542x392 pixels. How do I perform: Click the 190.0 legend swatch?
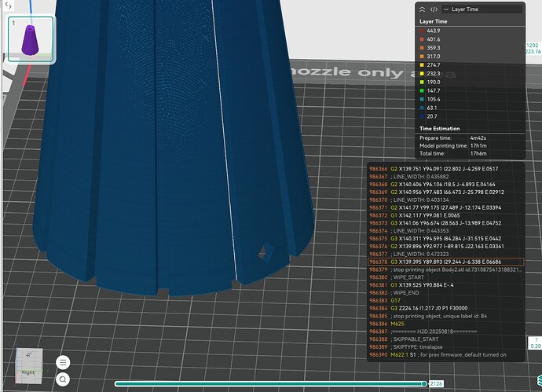coord(422,82)
